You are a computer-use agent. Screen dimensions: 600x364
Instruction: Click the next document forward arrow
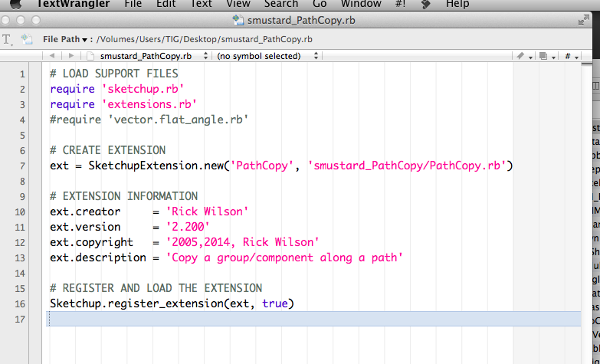pyautogui.click(x=71, y=56)
